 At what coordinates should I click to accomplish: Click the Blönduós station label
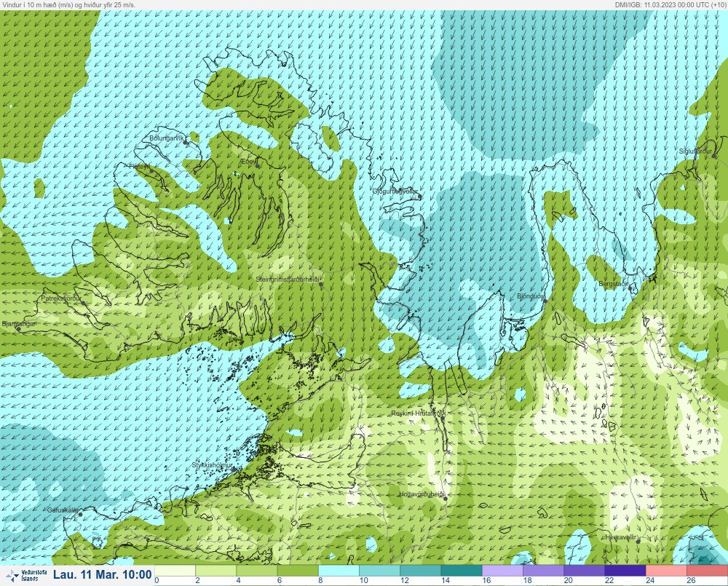[x=530, y=296]
